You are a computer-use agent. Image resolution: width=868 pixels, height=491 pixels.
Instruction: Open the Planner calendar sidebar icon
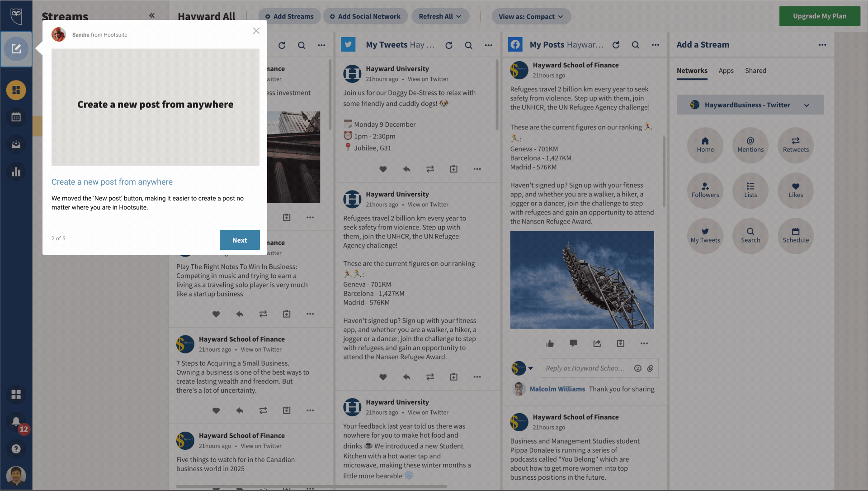coord(16,117)
